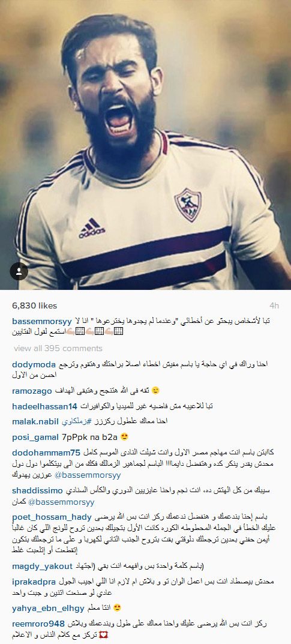Open the magdy_yakout user profile
The image size is (291, 644).
click(x=43, y=567)
